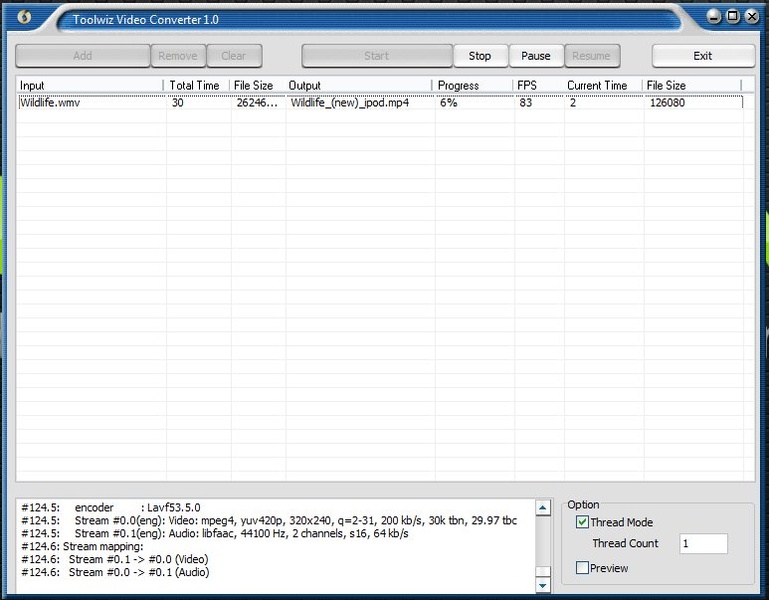Sort by the Input column header
769x600 pixels.
pos(91,85)
